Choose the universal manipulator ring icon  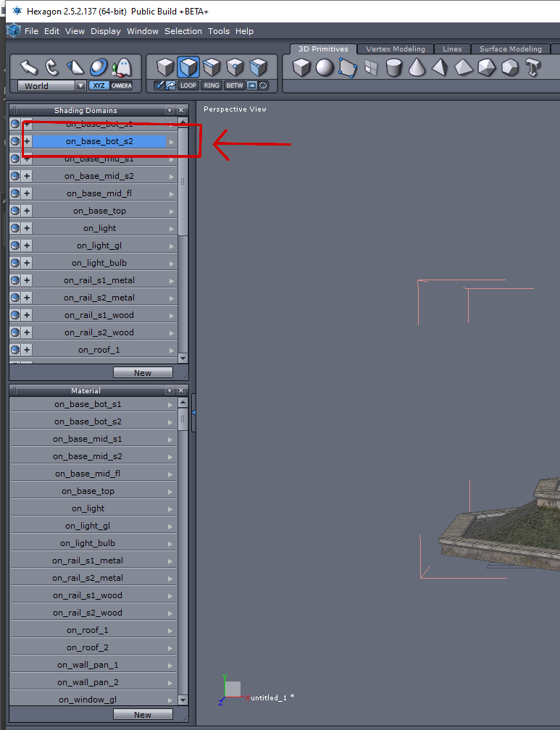click(99, 67)
